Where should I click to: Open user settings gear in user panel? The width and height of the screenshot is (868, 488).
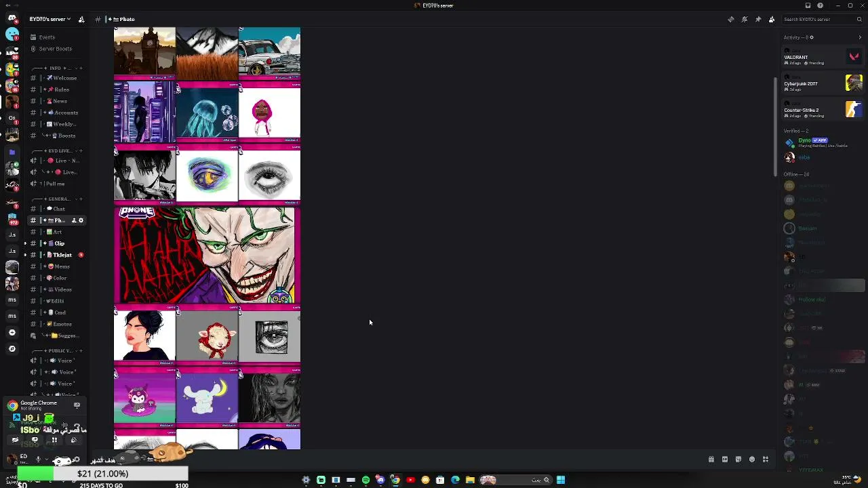coord(76,460)
